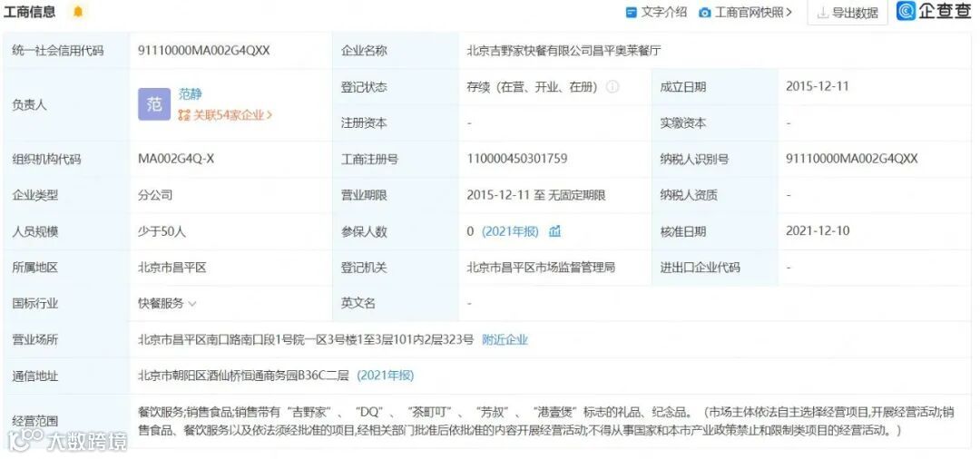Click the info icon next to 存续 status
The width and height of the screenshot is (980, 459).
click(613, 87)
